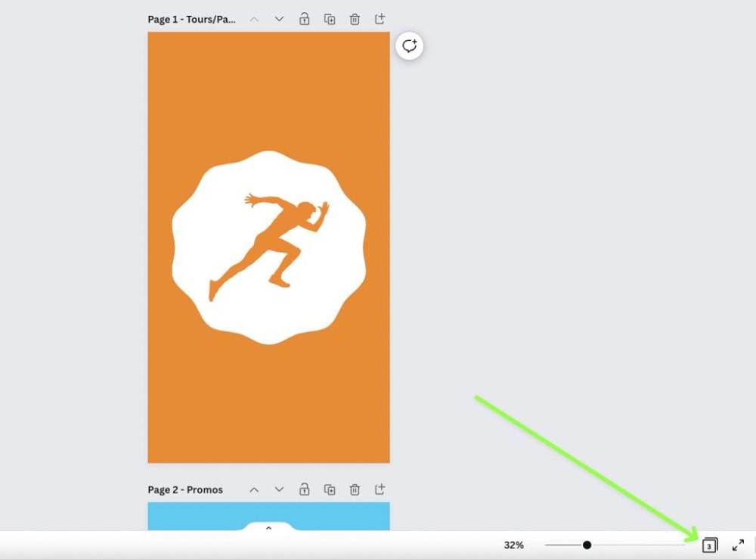756x559 pixels.
Task: Select the running man graphic
Action: [268, 247]
